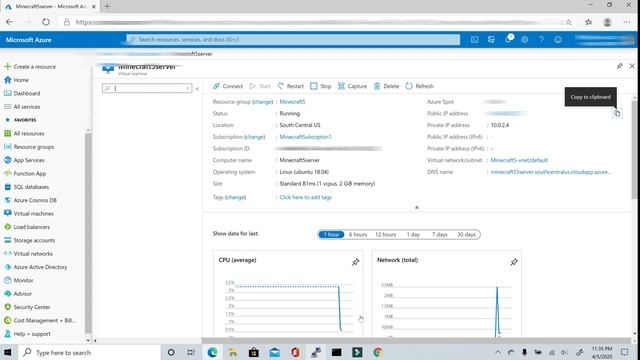
Task: Focus the resource menu search box
Action: tap(147, 88)
